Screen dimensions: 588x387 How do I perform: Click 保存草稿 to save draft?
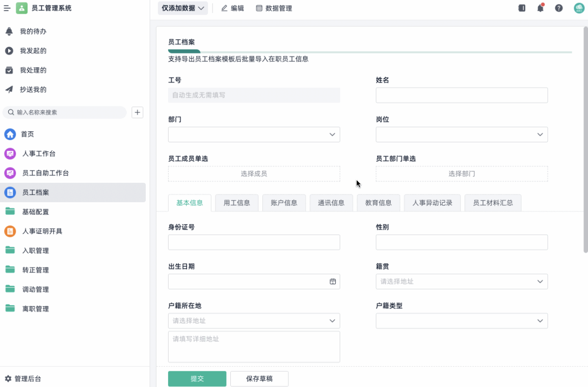[x=259, y=378]
